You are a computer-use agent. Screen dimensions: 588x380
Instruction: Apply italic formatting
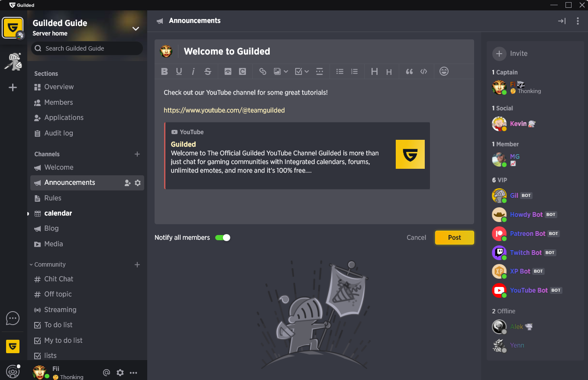point(193,72)
